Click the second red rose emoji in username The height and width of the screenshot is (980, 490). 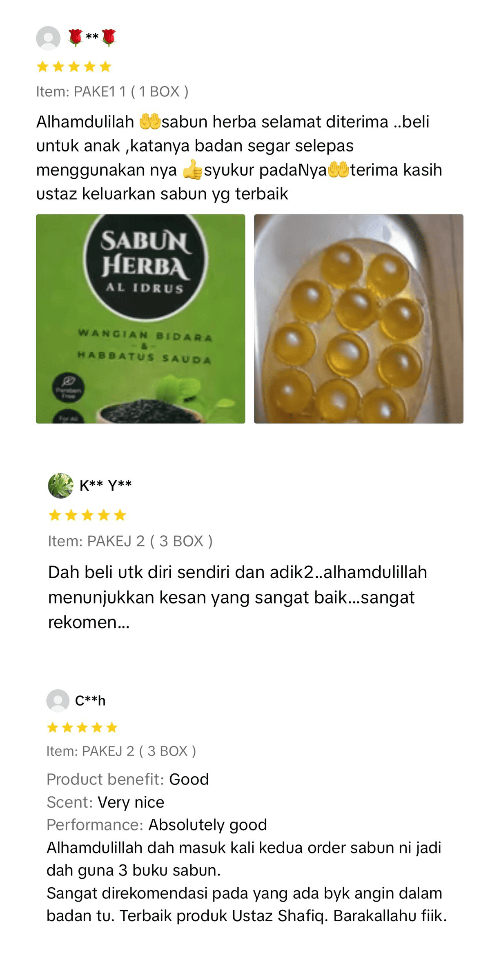coord(109,38)
